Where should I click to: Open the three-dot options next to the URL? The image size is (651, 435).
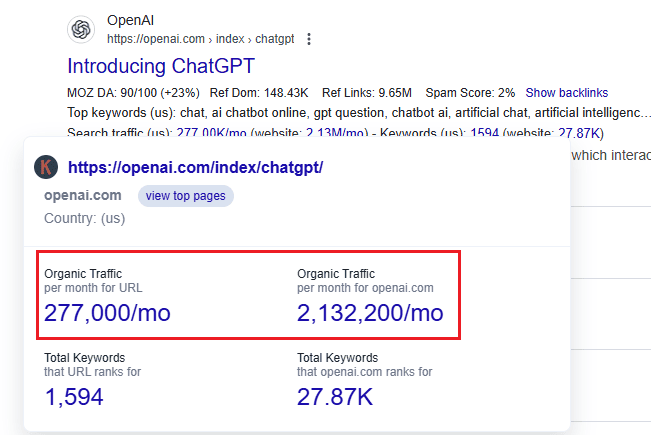308,39
